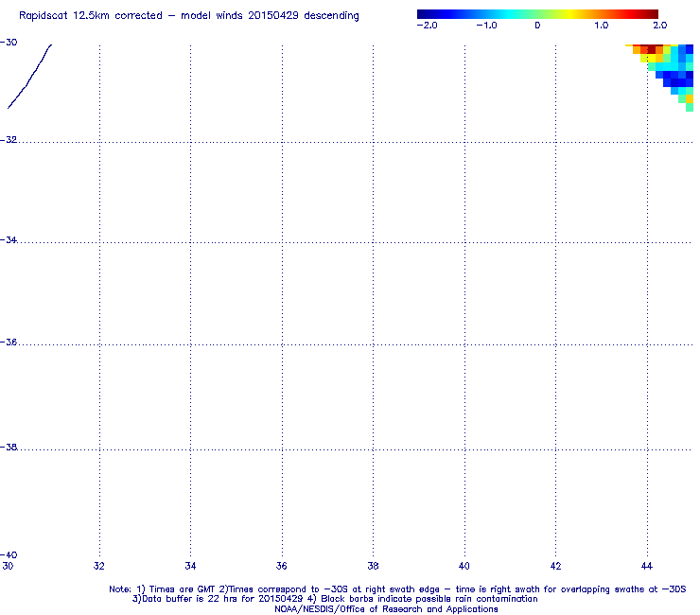Click the 'Data buffer is 22 hrs' note
Screen dimensions: 700x615
tap(335, 599)
